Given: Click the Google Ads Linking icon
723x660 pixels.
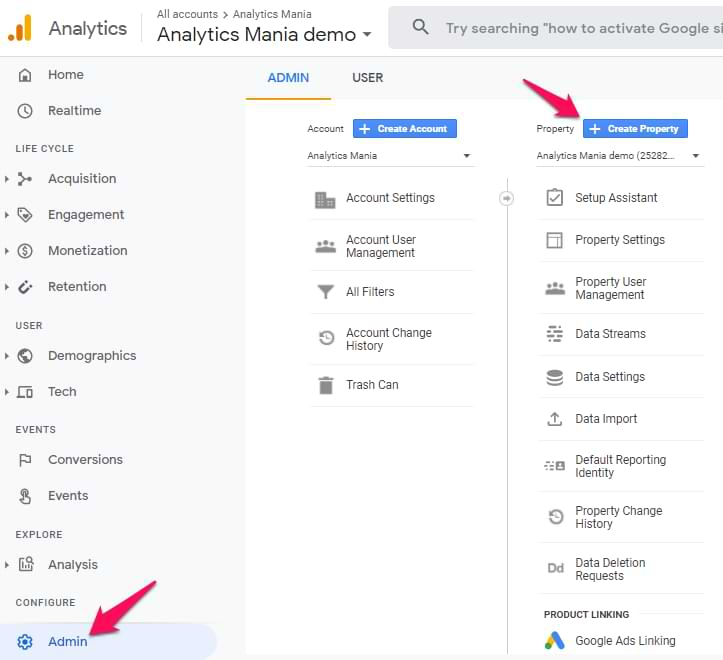Looking at the screenshot, I should tap(555, 641).
